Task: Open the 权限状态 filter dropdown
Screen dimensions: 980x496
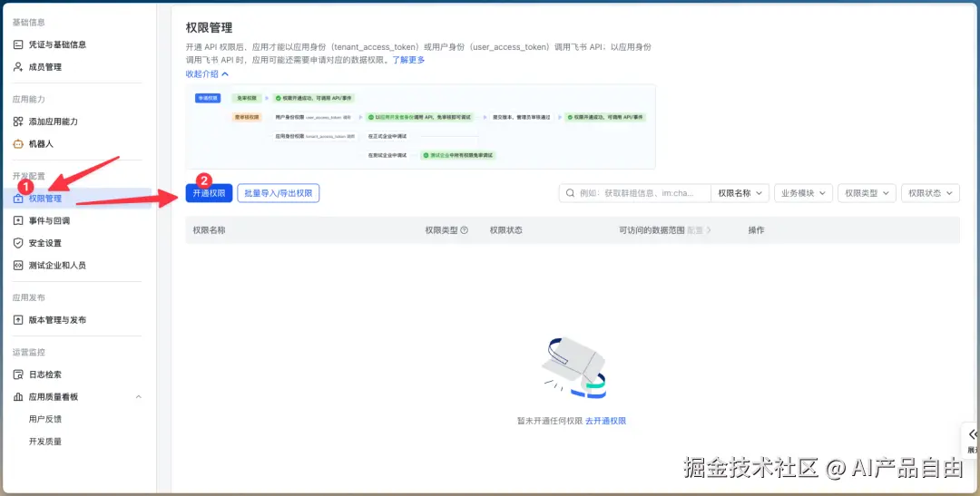Action: pyautogui.click(x=930, y=193)
